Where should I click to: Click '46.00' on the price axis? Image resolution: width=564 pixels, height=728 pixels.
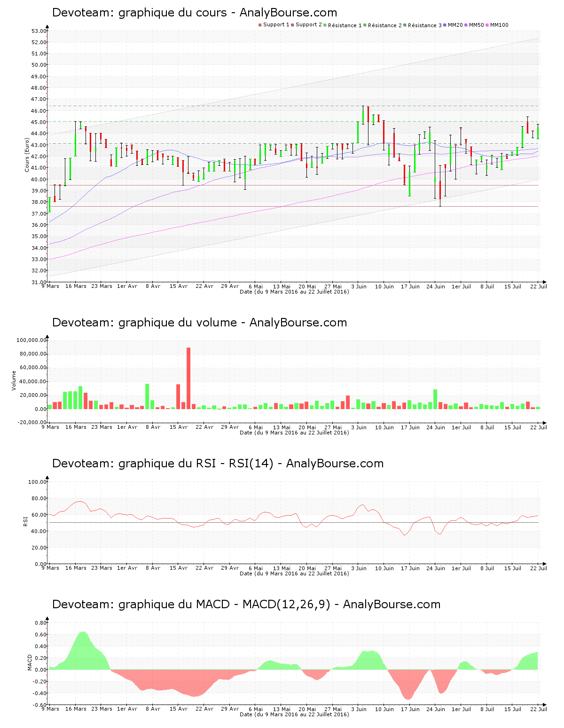(39, 111)
